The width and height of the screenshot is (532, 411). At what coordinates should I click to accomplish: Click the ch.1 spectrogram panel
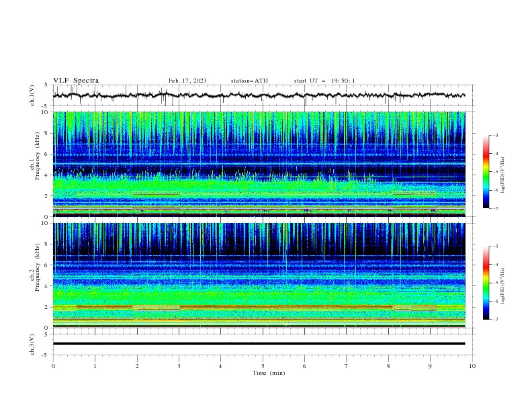pos(259,164)
